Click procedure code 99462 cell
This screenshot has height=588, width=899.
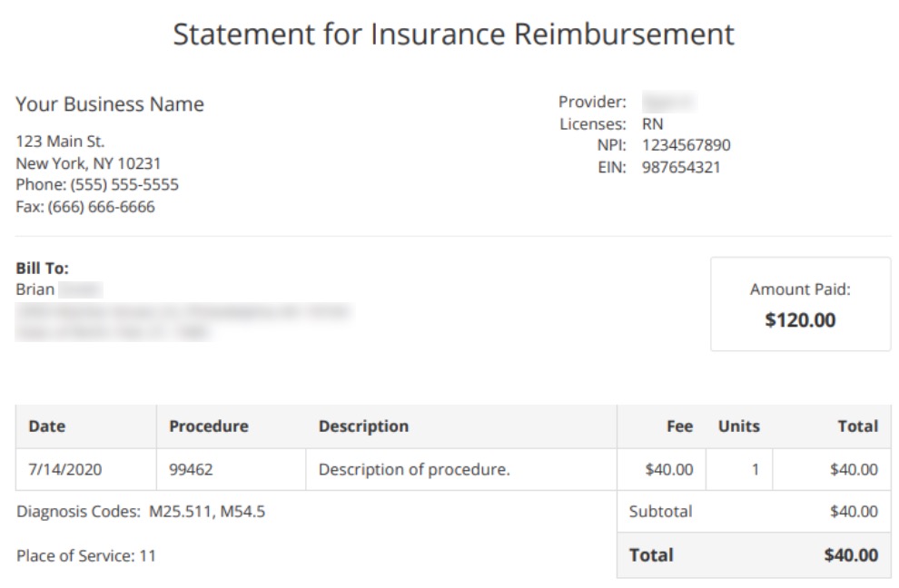(x=231, y=469)
